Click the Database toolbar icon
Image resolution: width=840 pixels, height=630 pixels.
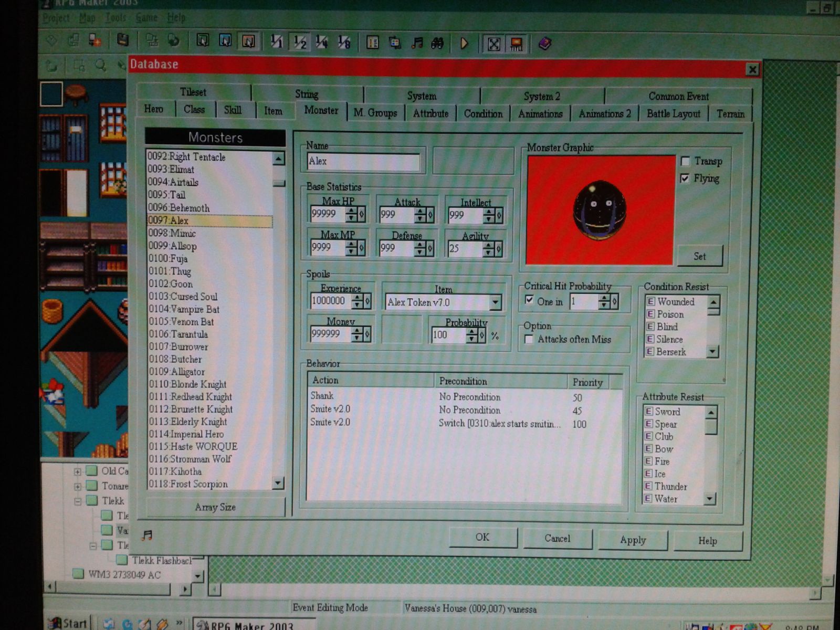pyautogui.click(x=372, y=43)
